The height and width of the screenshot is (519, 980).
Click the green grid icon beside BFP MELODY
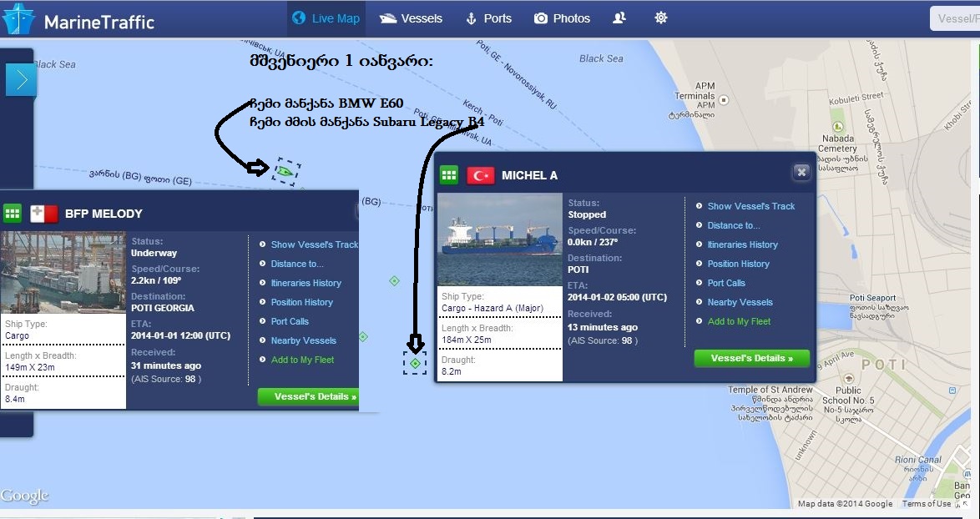[13, 214]
